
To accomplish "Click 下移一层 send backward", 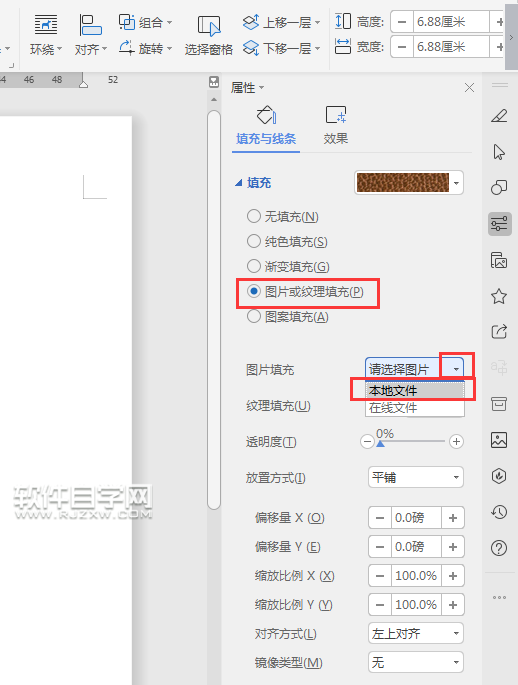I will (x=281, y=48).
